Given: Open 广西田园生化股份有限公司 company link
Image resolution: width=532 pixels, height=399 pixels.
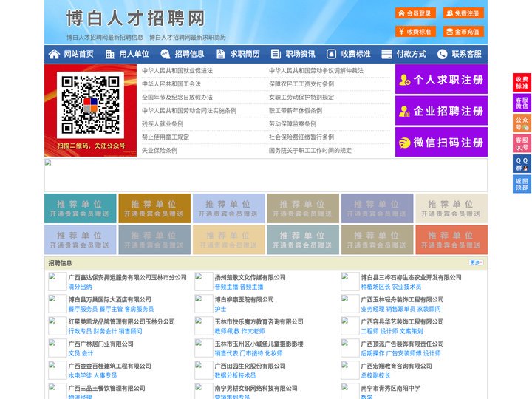Looking at the screenshot, I should (x=250, y=366).
